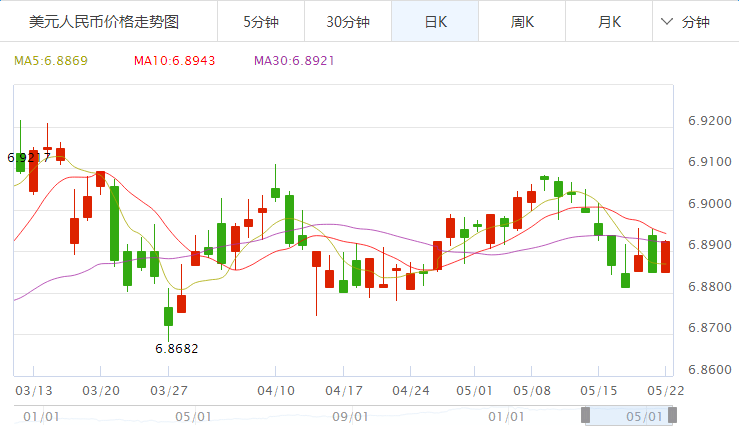Click the 03/13 date axis label
The image size is (739, 429).
34,391
